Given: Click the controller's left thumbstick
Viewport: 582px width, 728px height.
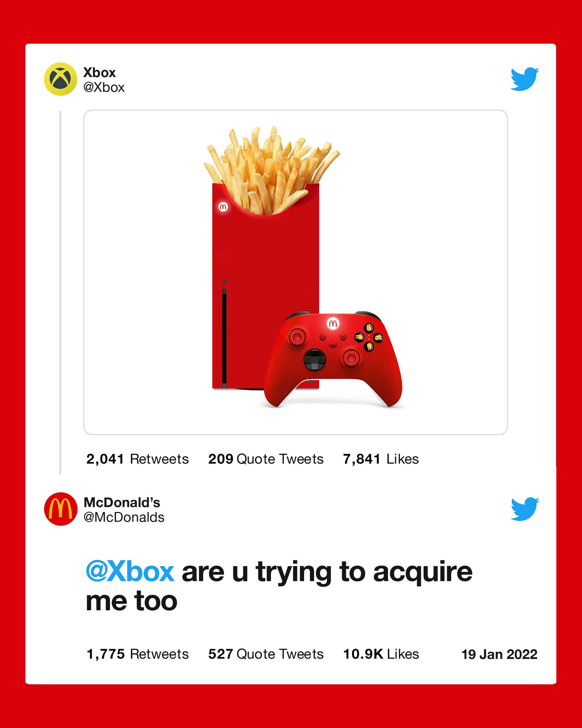Looking at the screenshot, I should (x=297, y=336).
